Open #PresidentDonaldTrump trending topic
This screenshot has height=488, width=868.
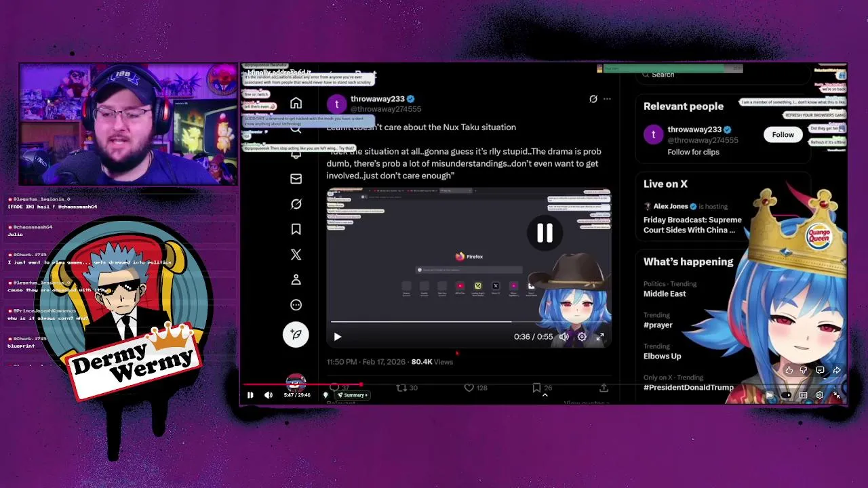pos(688,388)
